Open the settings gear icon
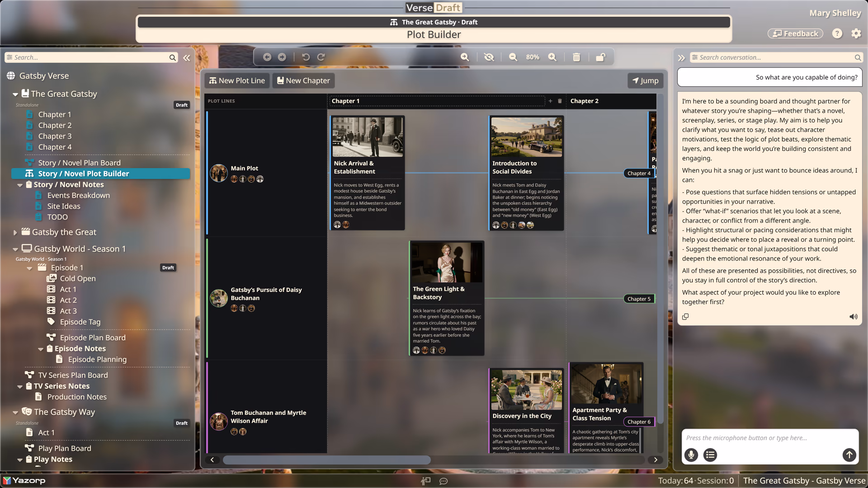868x488 pixels. [856, 33]
